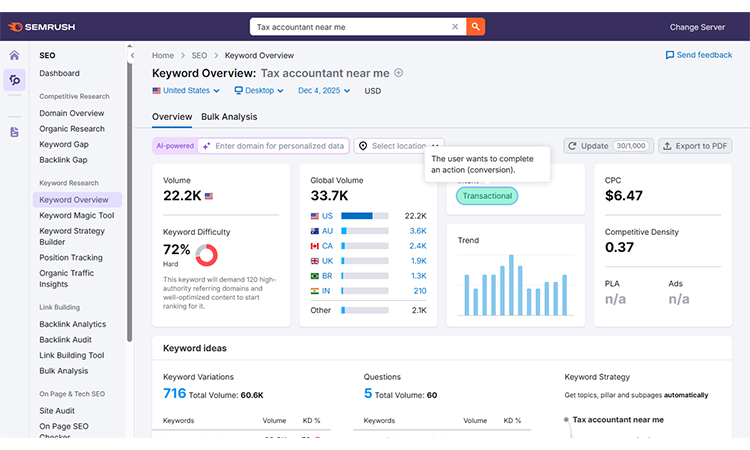Open the reports document icon in left rail

click(x=14, y=132)
